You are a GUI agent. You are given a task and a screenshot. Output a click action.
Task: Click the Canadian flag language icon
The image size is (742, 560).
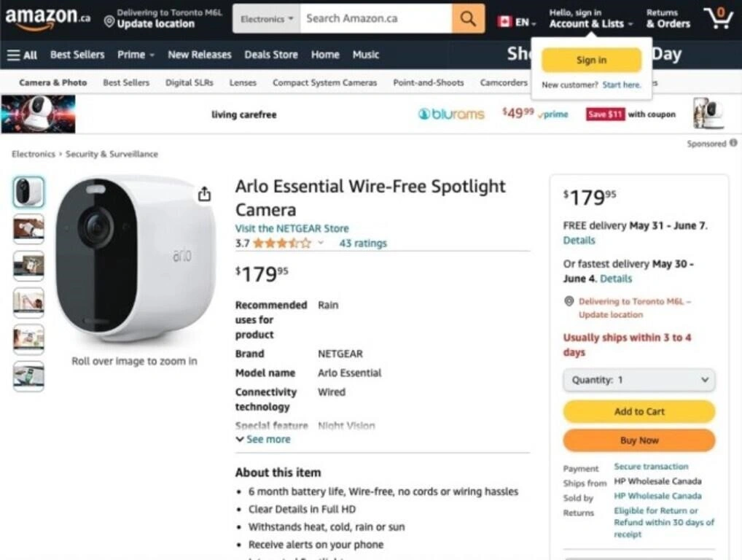click(x=504, y=22)
